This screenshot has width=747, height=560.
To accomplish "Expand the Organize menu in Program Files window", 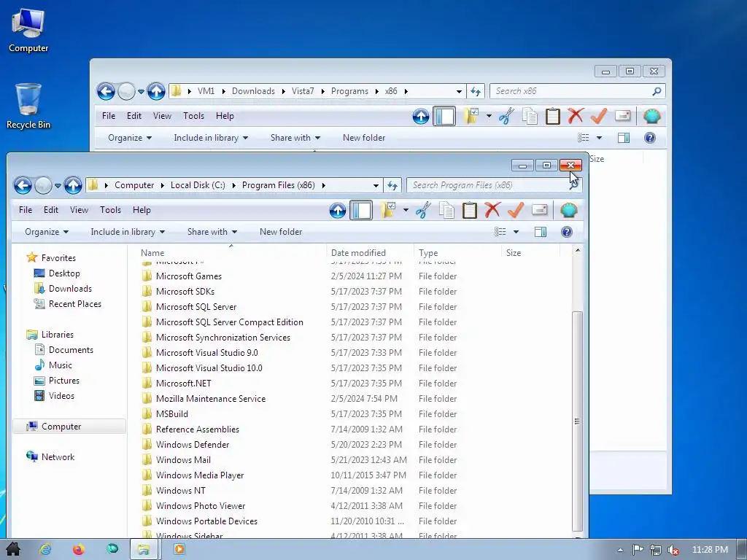I will pos(47,232).
